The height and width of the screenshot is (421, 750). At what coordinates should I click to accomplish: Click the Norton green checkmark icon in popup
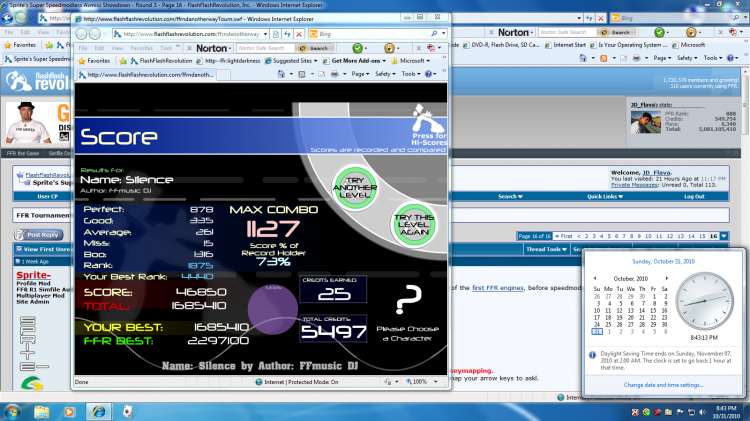coord(357,48)
